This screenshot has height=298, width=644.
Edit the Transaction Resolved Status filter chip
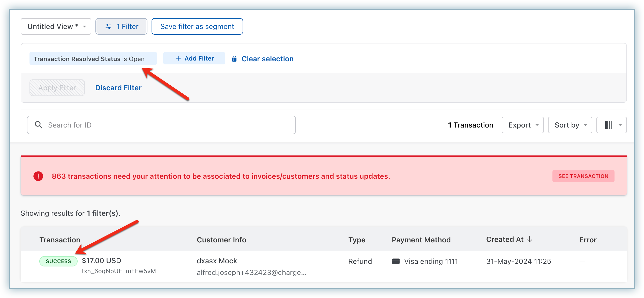(x=89, y=59)
